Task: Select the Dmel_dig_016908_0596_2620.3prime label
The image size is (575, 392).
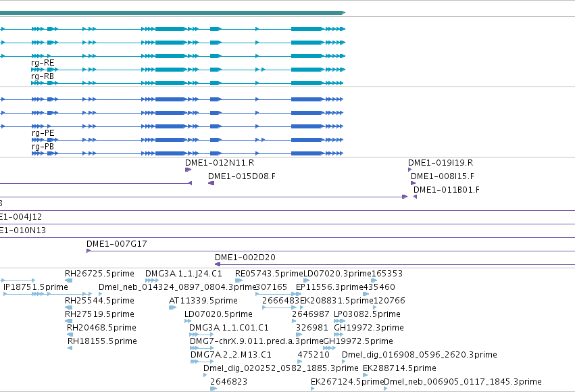Action: tap(419, 355)
